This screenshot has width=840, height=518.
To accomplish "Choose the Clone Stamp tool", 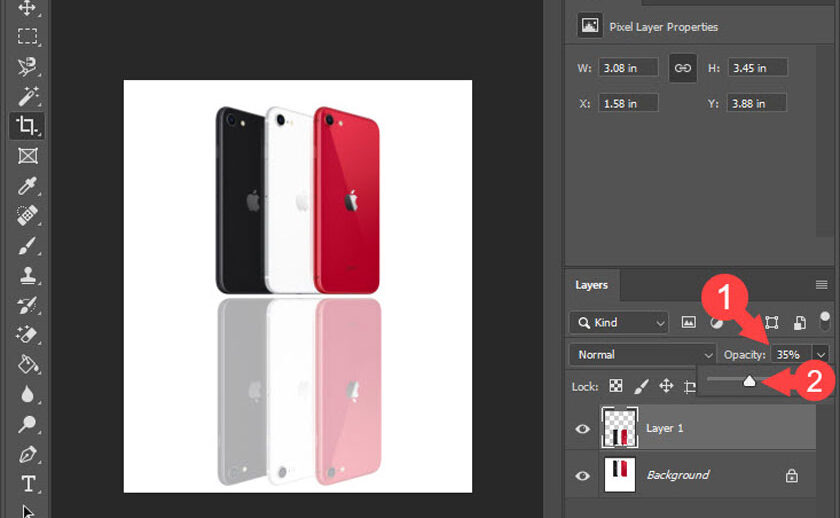I will [27, 275].
